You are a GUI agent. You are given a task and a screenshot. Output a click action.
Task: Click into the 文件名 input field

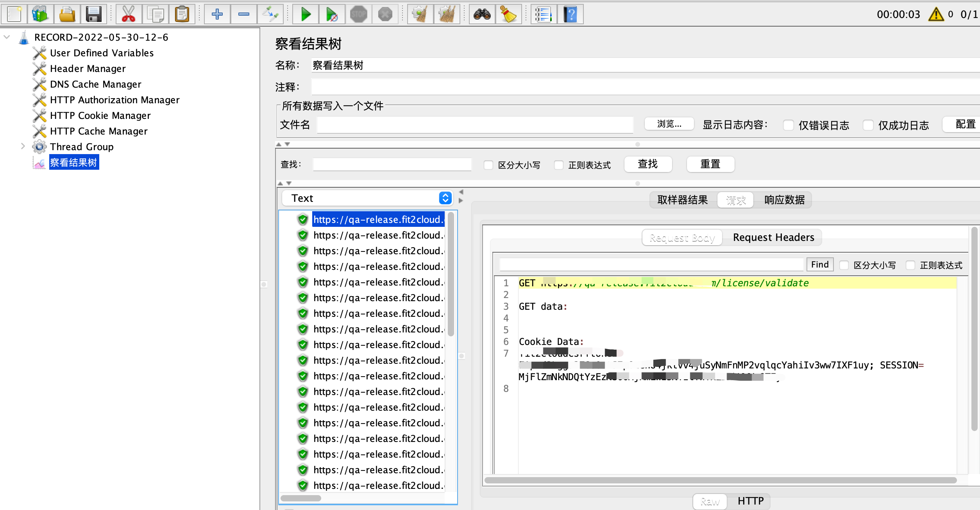(x=475, y=124)
